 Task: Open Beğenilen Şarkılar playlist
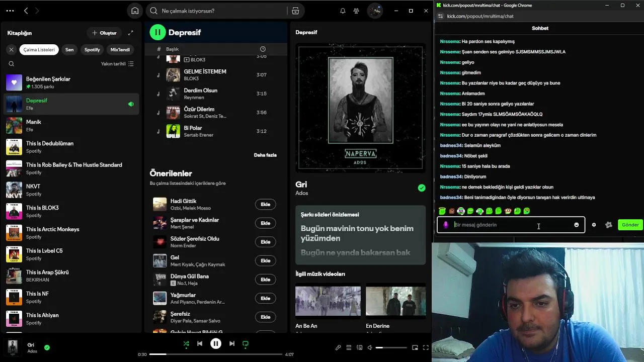pyautogui.click(x=70, y=82)
